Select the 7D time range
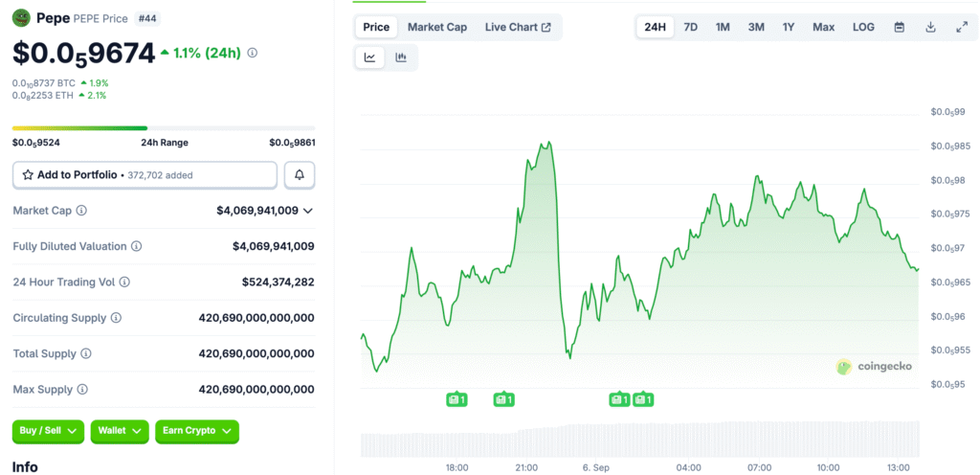980x475 pixels. (691, 27)
